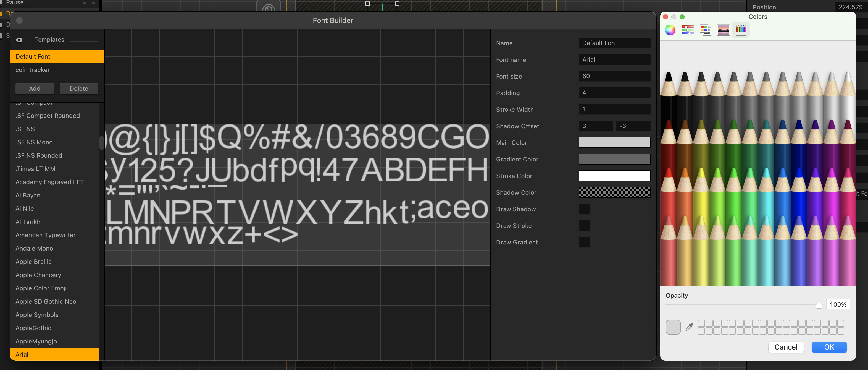Choose the .SF NS Mono font

point(55,142)
